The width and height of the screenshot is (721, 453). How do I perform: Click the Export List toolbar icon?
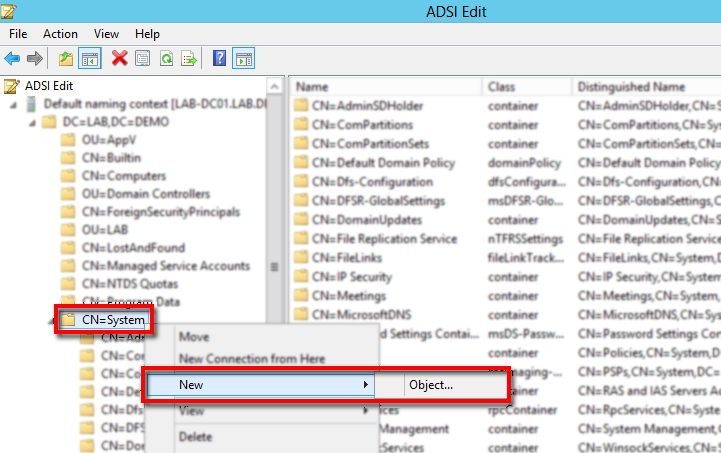coord(188,59)
